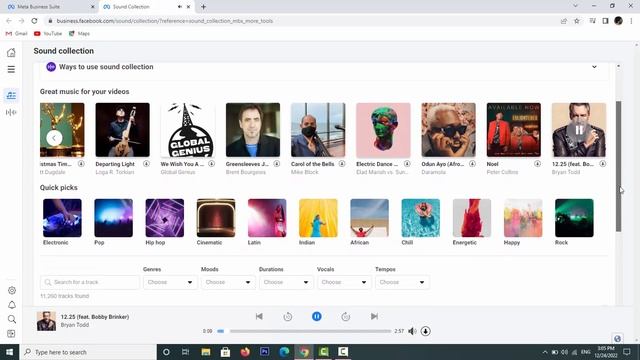Select the Rock quick pick

574,218
